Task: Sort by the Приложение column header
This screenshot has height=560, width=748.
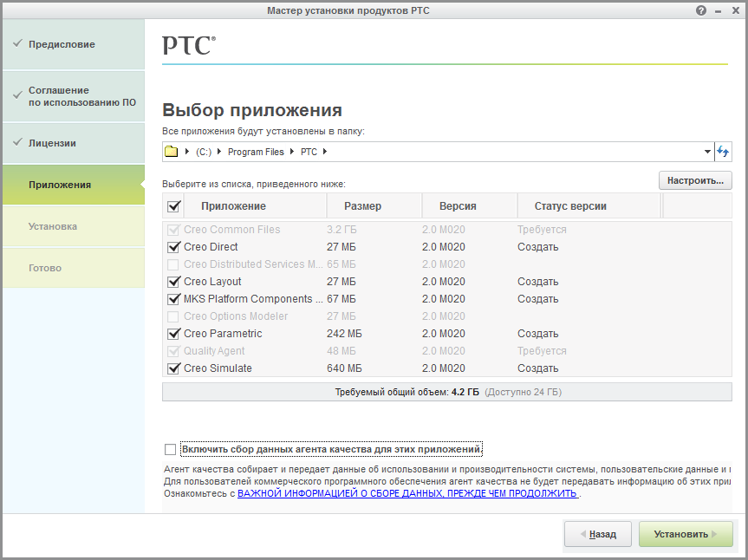Action: pyautogui.click(x=255, y=206)
